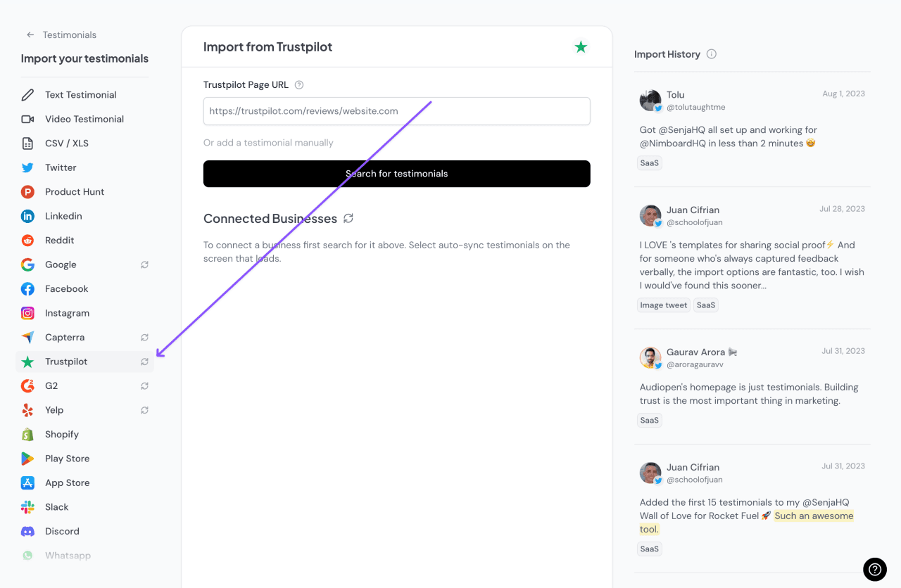Click the Whatsapp logo icon
Image resolution: width=901 pixels, height=588 pixels.
click(27, 556)
